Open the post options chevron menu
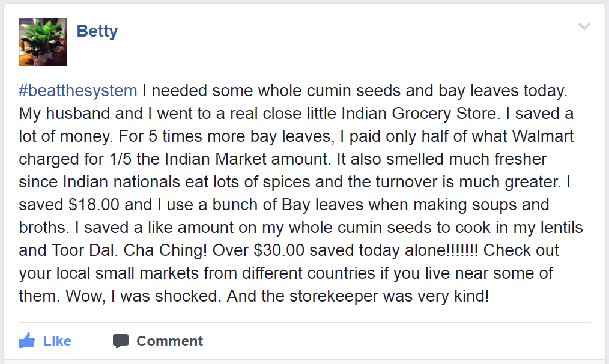609x364 pixels. (x=584, y=27)
